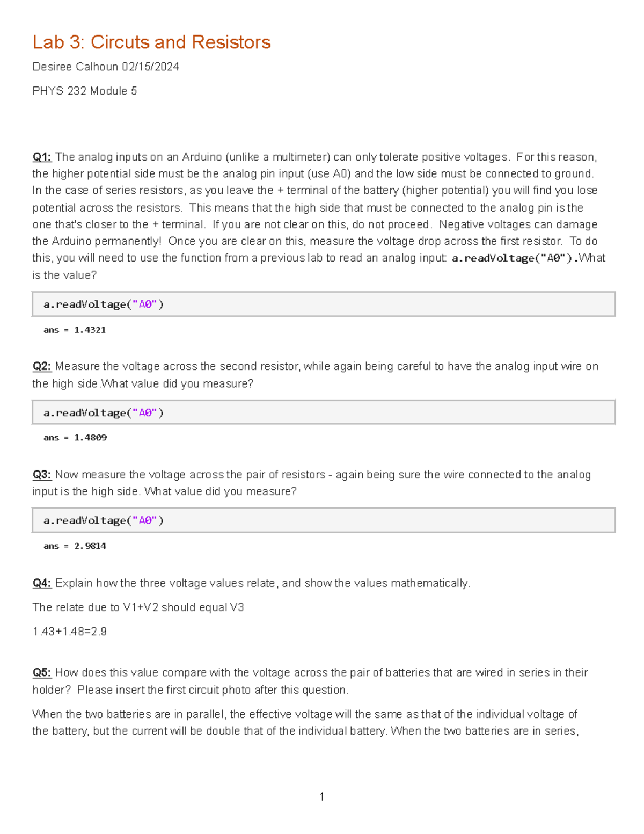
Task: Click the underlined "Q1:" label
Action: click(x=42, y=157)
